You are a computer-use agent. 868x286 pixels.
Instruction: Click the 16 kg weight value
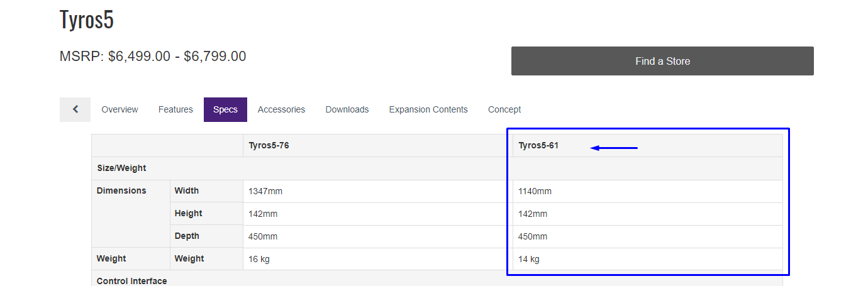click(259, 259)
